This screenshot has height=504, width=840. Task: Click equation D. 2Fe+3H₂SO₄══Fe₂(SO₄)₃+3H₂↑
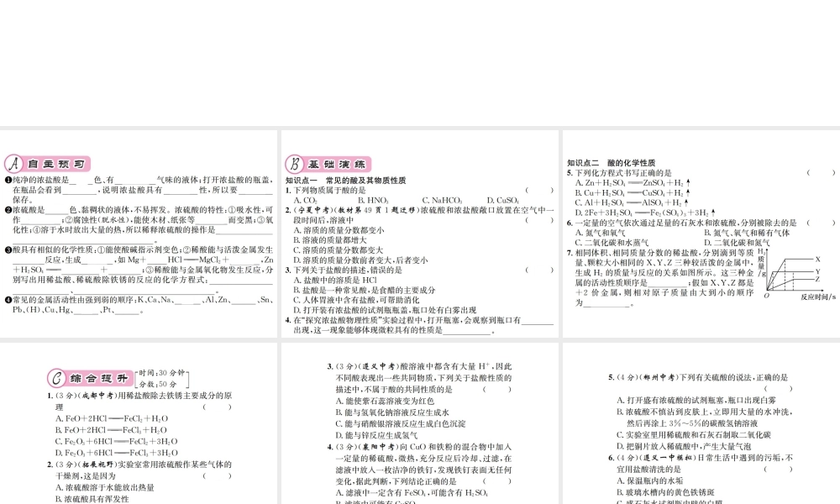click(x=645, y=213)
